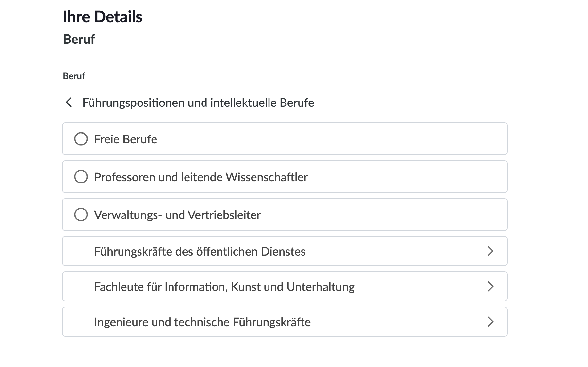Open the Freie Berufe option card

[x=284, y=139]
